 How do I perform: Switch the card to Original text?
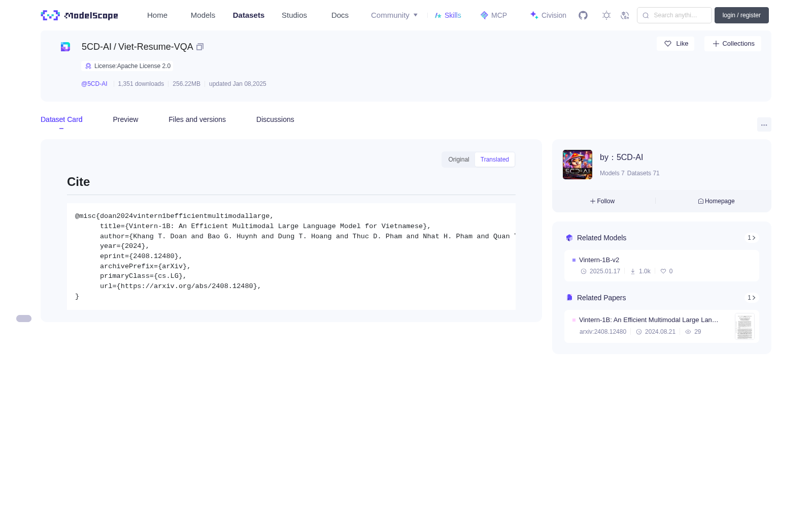tap(459, 160)
